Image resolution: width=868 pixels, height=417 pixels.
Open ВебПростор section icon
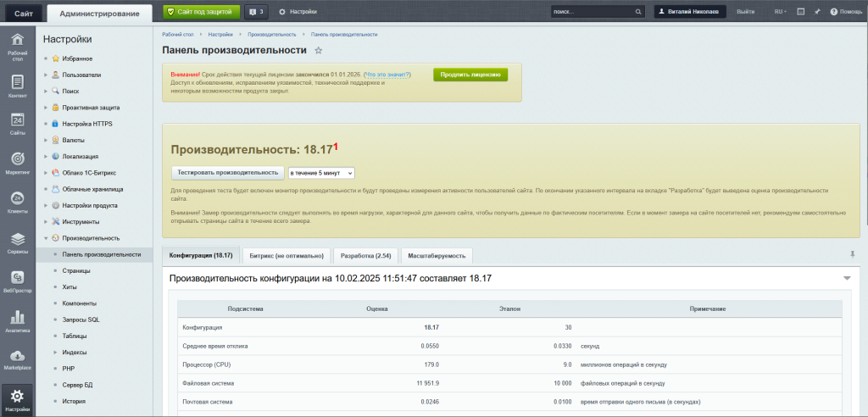pos(18,282)
